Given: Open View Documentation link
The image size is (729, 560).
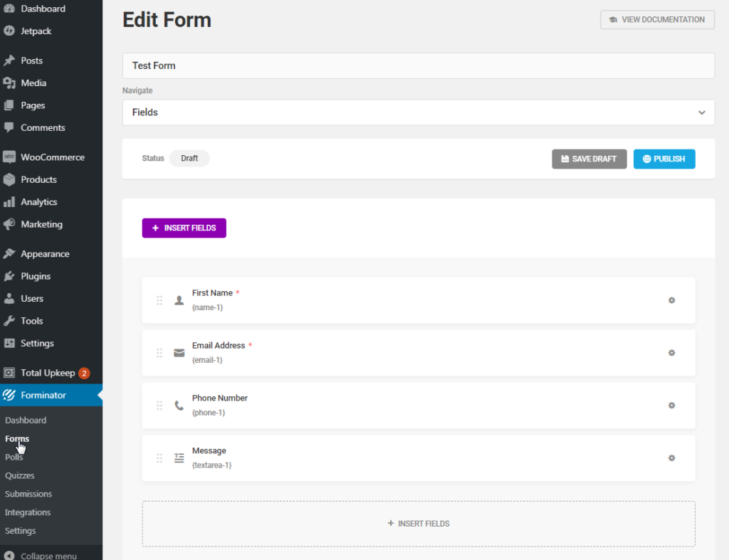Looking at the screenshot, I should (656, 19).
